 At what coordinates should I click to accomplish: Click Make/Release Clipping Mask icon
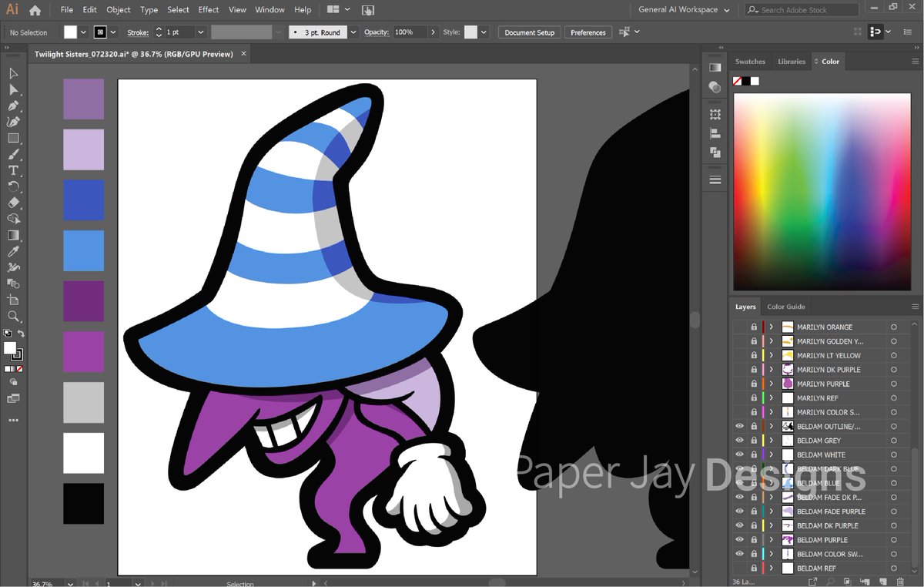[847, 581]
